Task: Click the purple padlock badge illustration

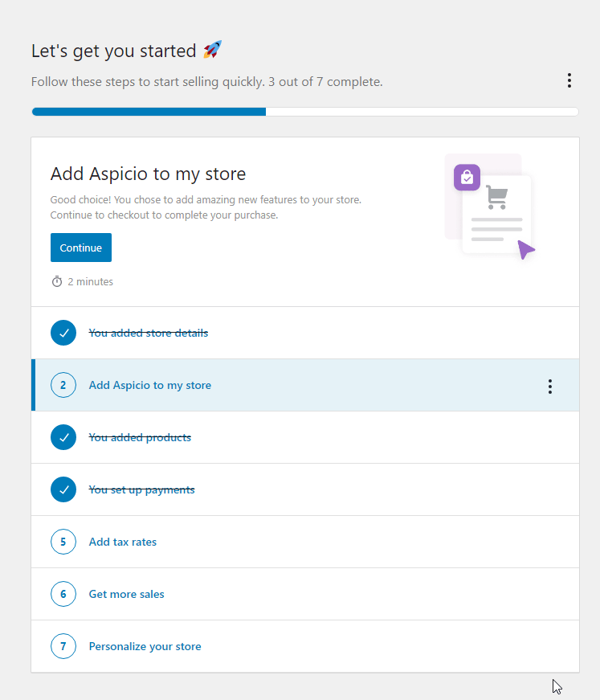Action: [467, 177]
